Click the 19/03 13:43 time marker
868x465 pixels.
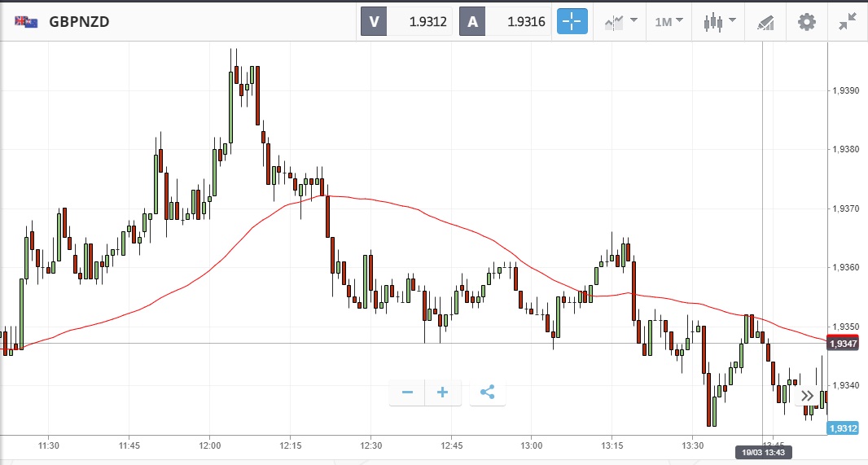[x=761, y=451]
